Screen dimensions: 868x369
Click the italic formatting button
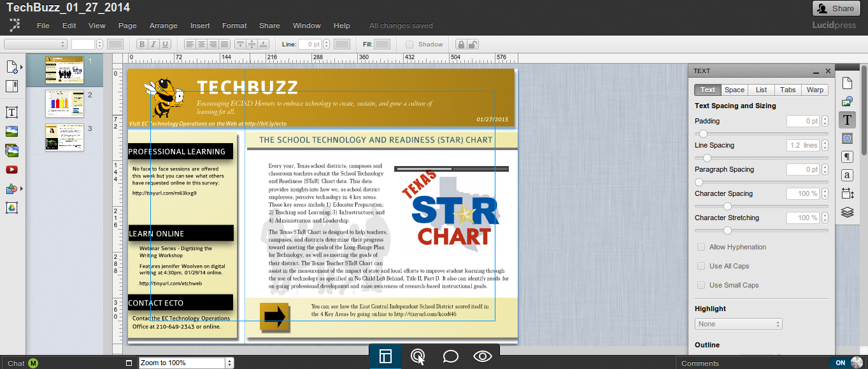click(153, 45)
